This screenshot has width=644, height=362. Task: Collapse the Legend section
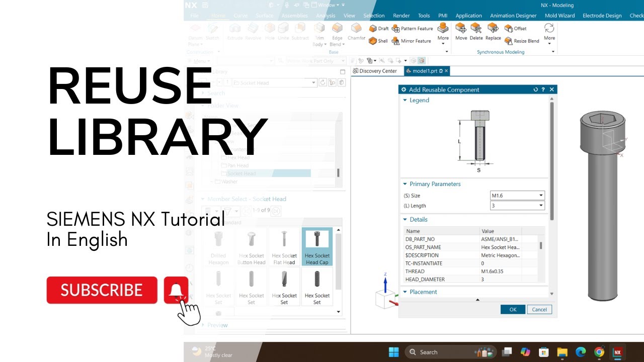pos(405,100)
